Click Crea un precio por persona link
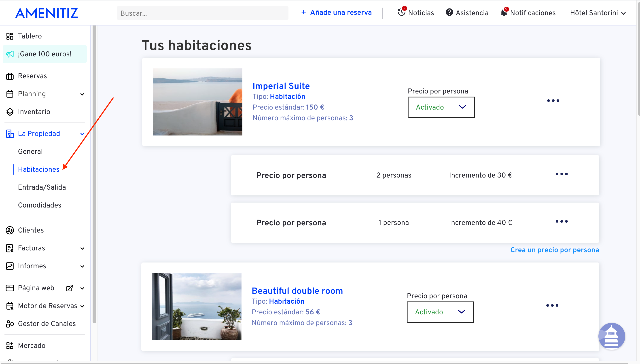 [x=555, y=250]
